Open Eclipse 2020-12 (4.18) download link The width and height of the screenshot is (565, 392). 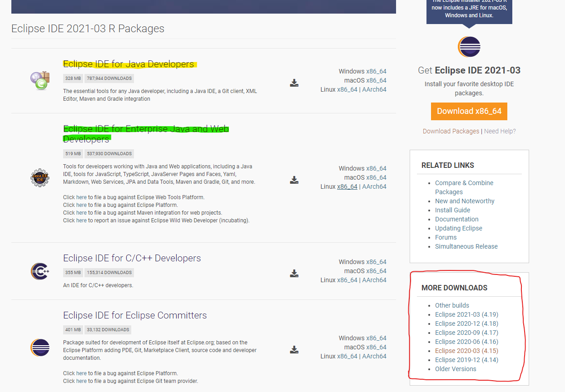coord(466,323)
